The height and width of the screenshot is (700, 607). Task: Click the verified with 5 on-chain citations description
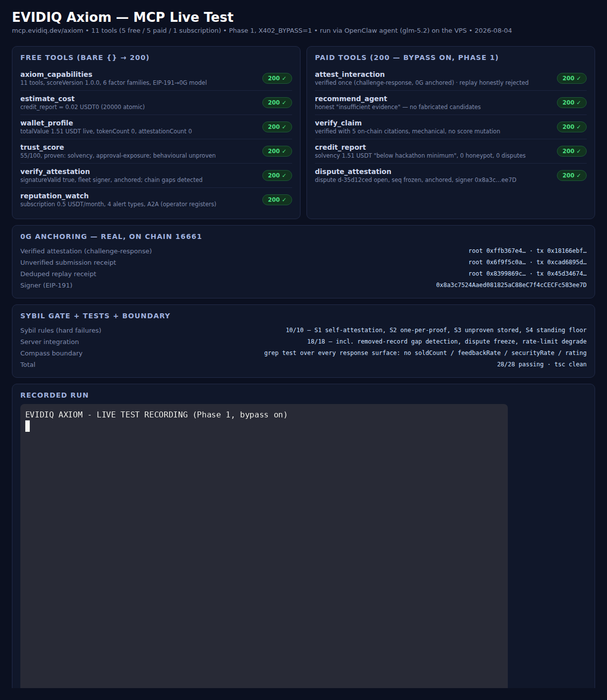(x=407, y=131)
